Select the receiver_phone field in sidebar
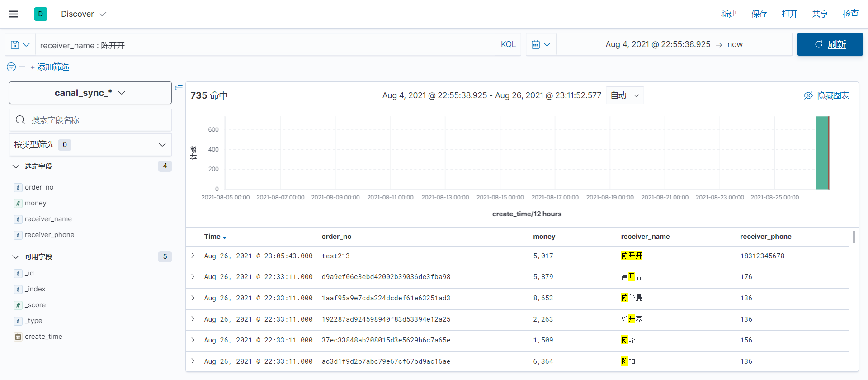Viewport: 868px width, 380px height. pos(50,235)
